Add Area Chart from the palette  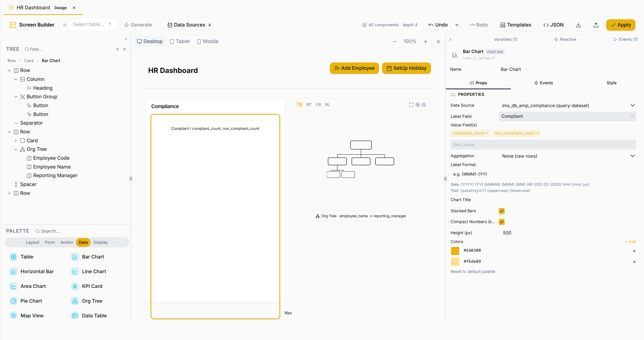(27, 286)
